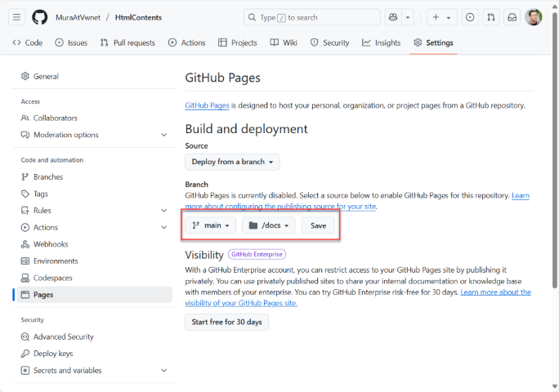The height and width of the screenshot is (392, 559).
Task: Switch to the Actions tab
Action: click(x=186, y=42)
